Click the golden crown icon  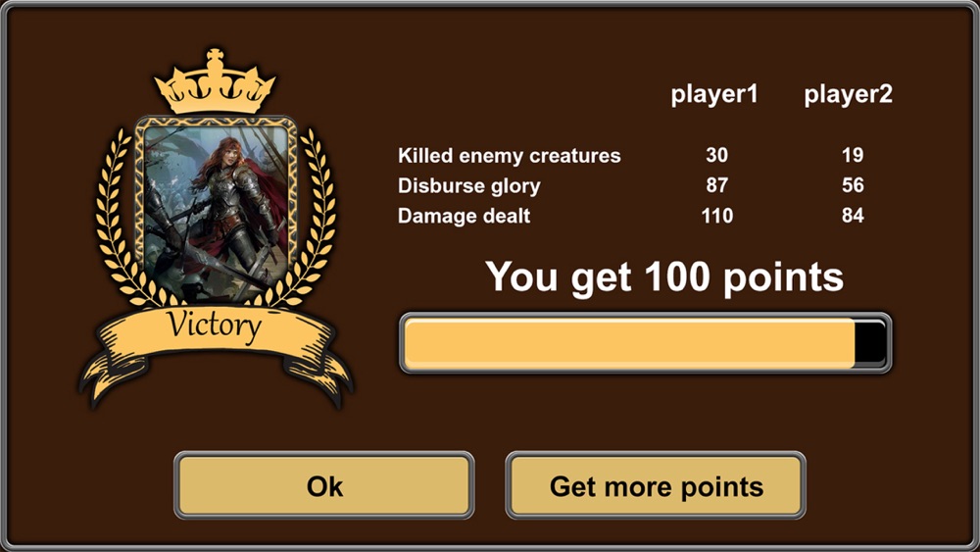tap(215, 81)
